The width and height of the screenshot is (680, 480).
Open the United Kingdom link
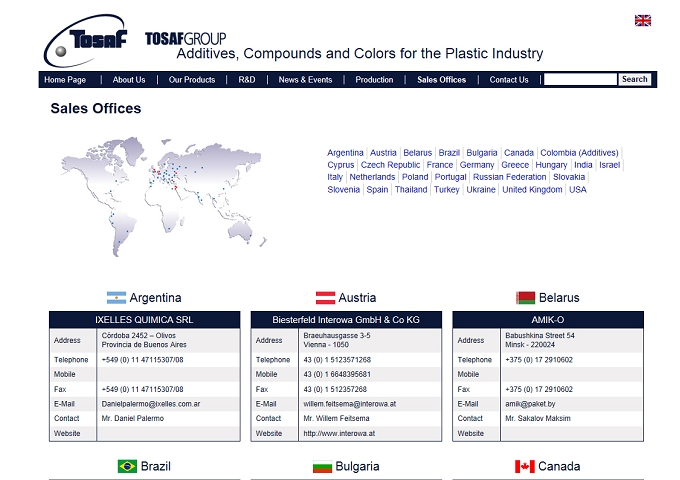[x=532, y=189]
